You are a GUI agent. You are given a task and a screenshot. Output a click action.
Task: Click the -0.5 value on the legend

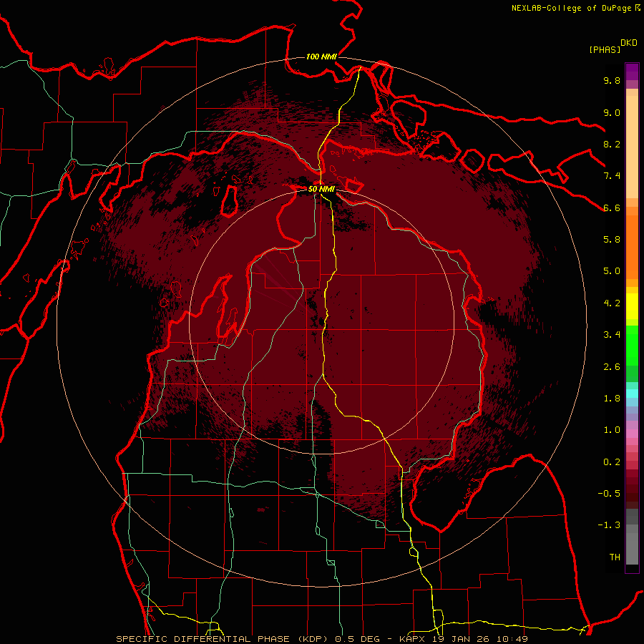click(609, 494)
